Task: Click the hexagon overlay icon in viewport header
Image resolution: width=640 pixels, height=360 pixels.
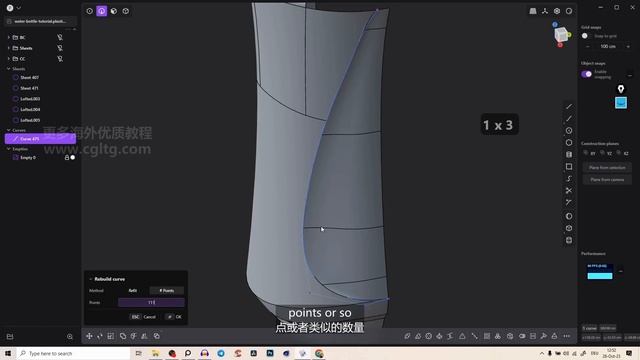Action: click(x=557, y=11)
